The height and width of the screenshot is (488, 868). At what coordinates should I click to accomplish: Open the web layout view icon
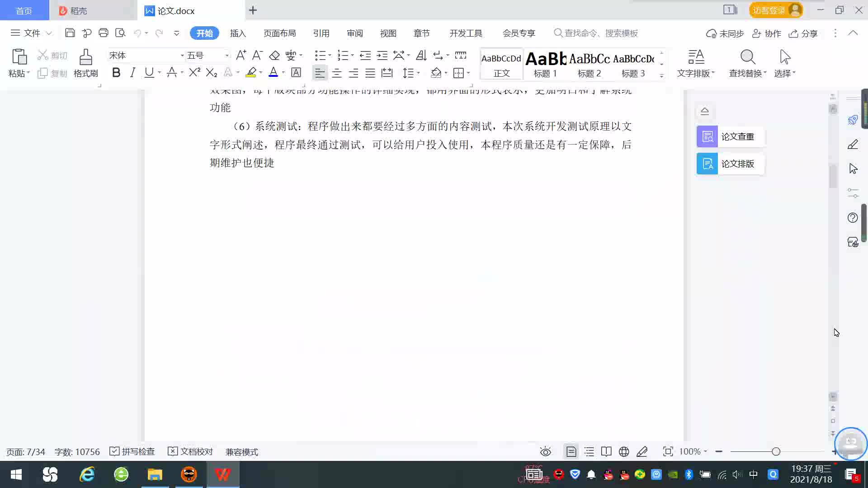(624, 451)
